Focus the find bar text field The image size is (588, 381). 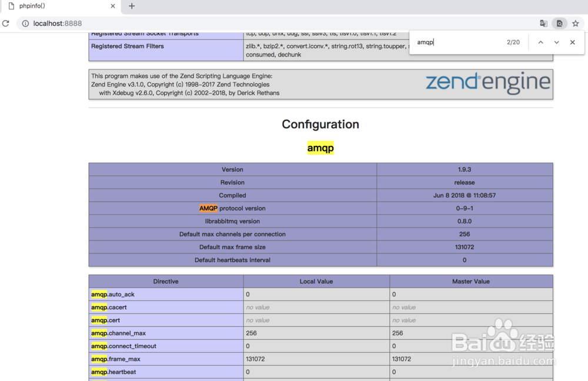(x=459, y=42)
